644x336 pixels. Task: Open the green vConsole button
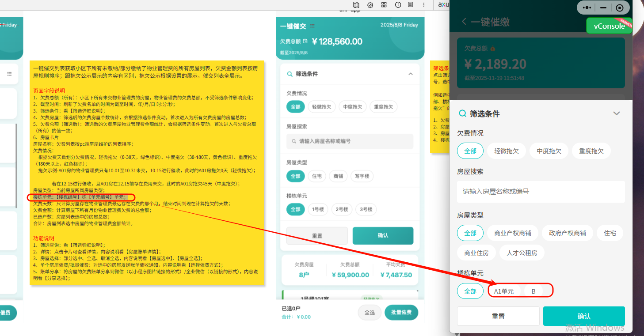pos(609,26)
